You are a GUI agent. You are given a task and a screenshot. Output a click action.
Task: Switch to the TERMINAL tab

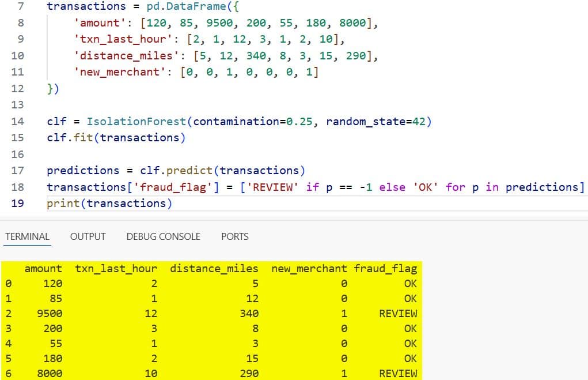28,236
